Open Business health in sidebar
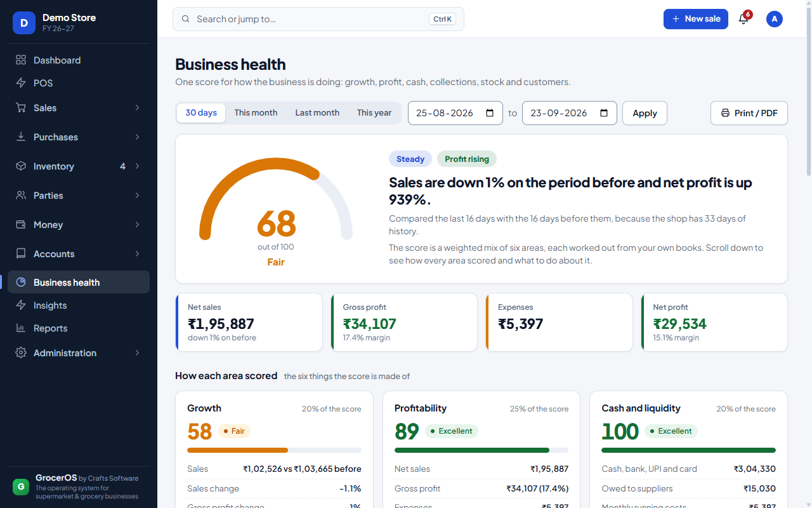The width and height of the screenshot is (812, 508). point(79,283)
